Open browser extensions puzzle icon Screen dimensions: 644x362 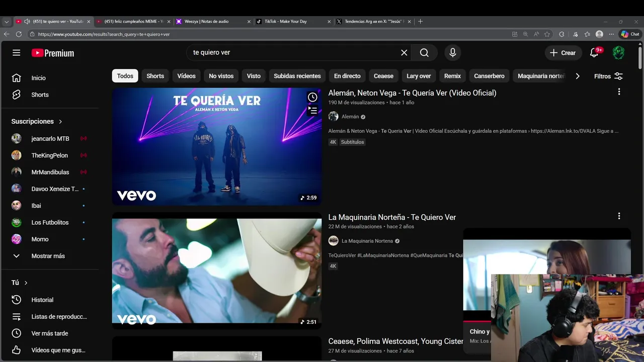[561, 34]
